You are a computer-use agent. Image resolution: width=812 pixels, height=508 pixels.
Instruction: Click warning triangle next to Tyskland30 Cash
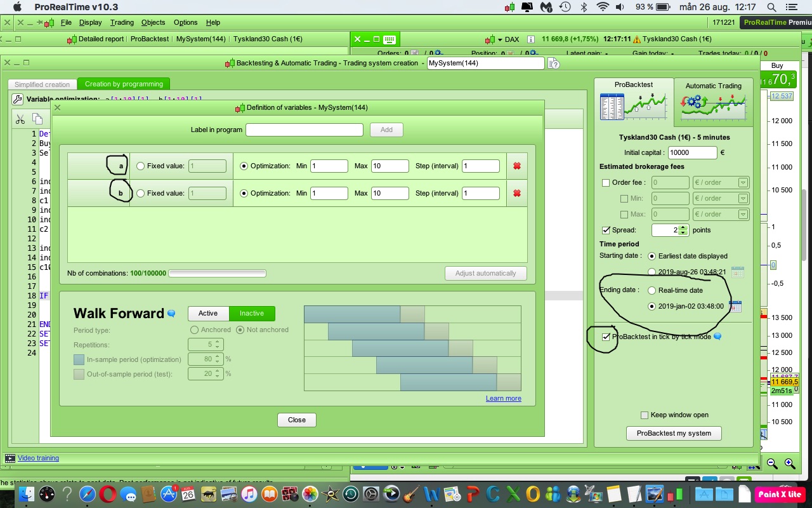[637, 39]
